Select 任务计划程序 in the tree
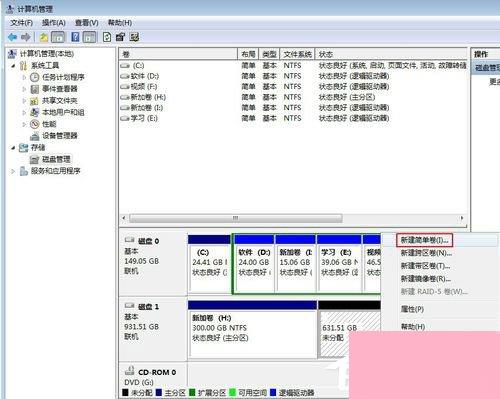The image size is (500, 399). pos(63,77)
